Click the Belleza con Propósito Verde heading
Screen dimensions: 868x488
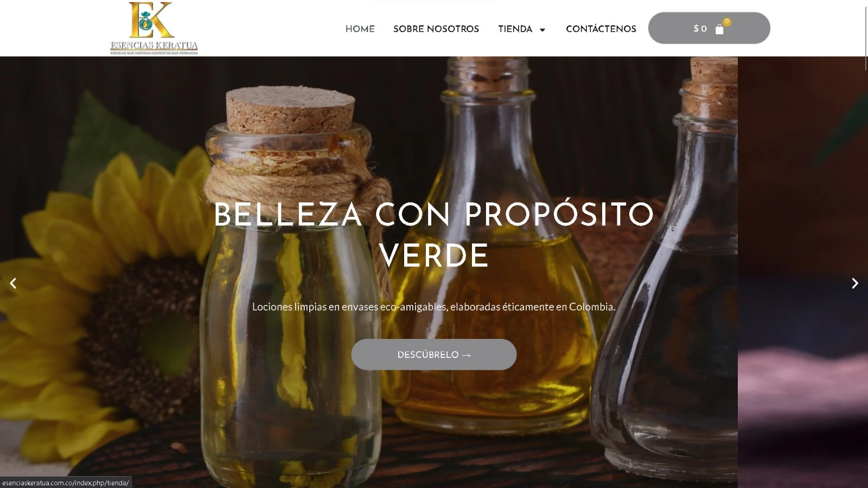434,235
